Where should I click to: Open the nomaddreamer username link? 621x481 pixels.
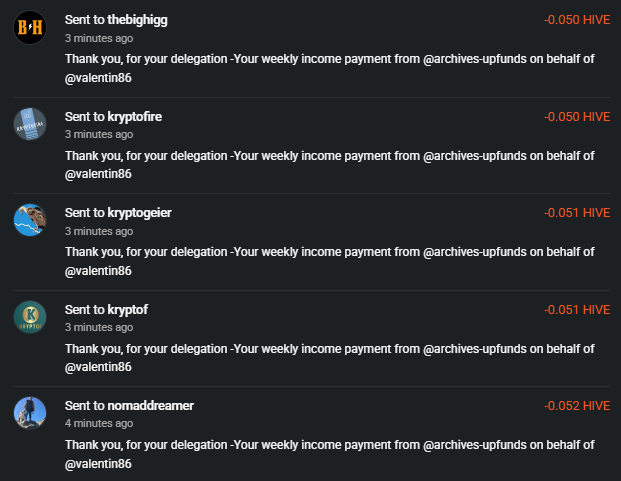point(150,406)
